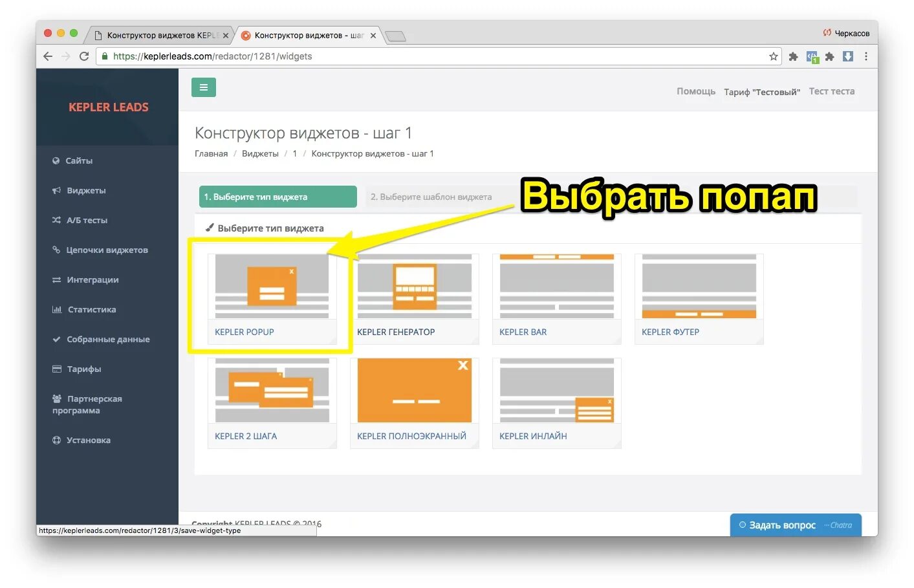Viewport: 914px width, 588px height.
Task: Click the globe icon next to Сайты
Action: coord(56,160)
